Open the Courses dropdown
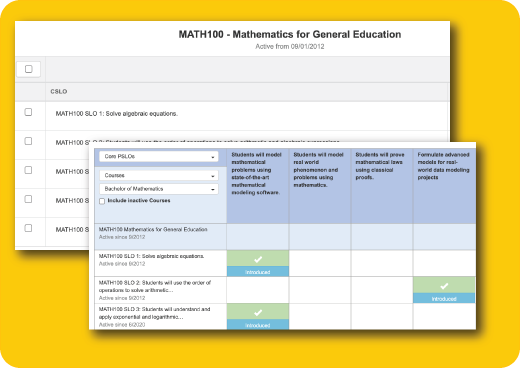 click(159, 175)
